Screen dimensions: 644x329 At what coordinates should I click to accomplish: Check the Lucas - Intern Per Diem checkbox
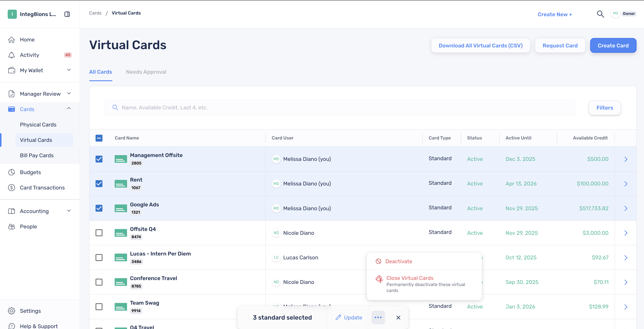coord(99,257)
